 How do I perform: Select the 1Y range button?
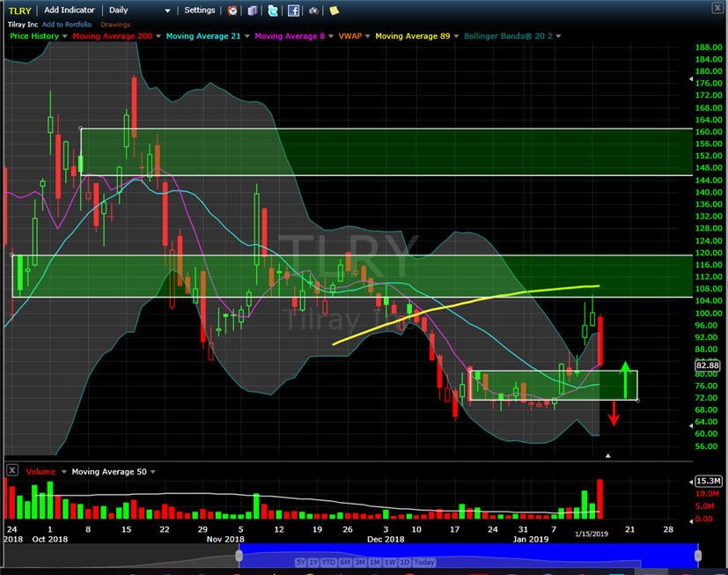(x=314, y=562)
